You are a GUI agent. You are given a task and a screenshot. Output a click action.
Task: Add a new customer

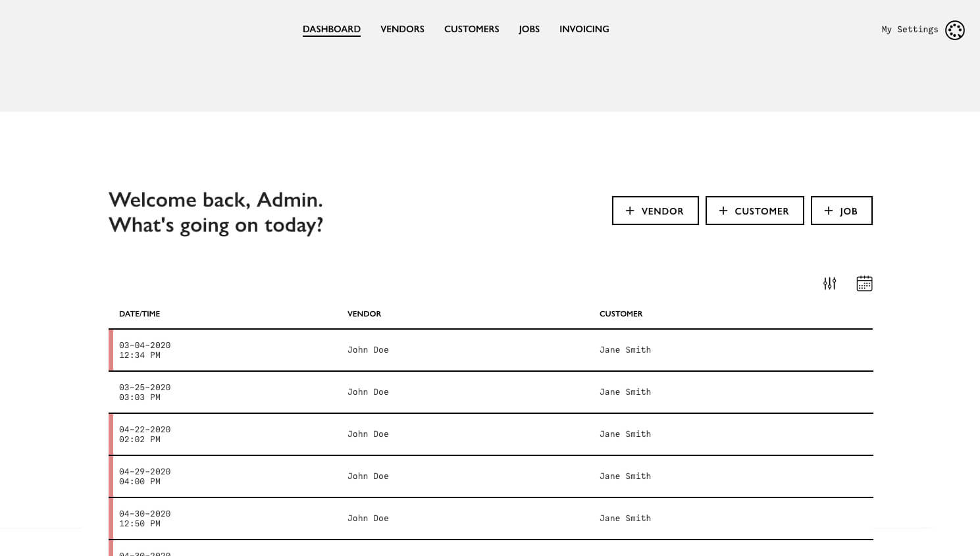click(x=755, y=211)
